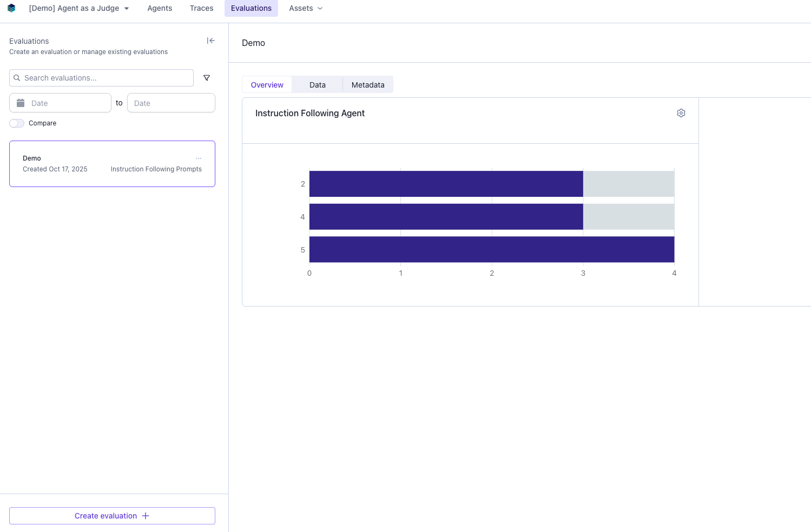Click the plus icon on Create evaluation

pyautogui.click(x=145, y=516)
